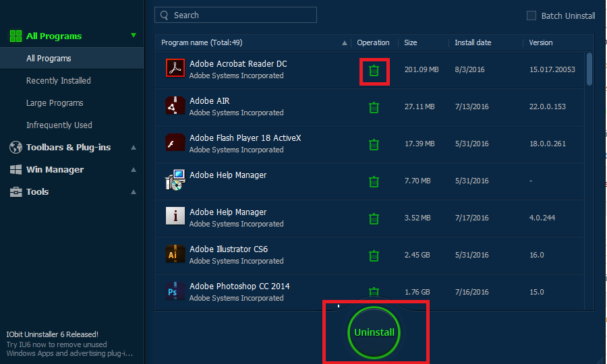Click the IObit Uninstaller 6 Released notice

point(52,334)
